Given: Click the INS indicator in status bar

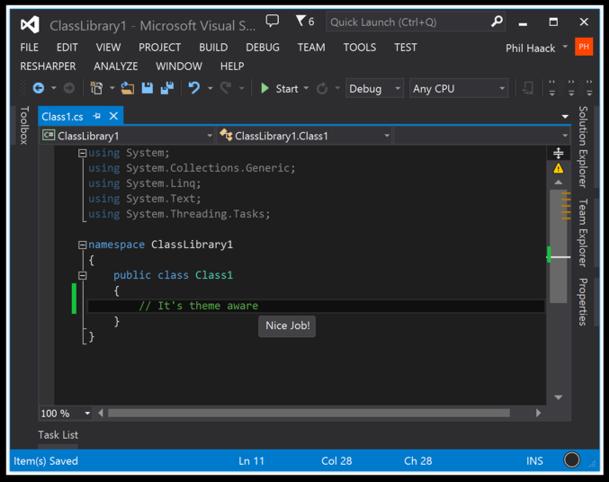Looking at the screenshot, I should point(534,461).
